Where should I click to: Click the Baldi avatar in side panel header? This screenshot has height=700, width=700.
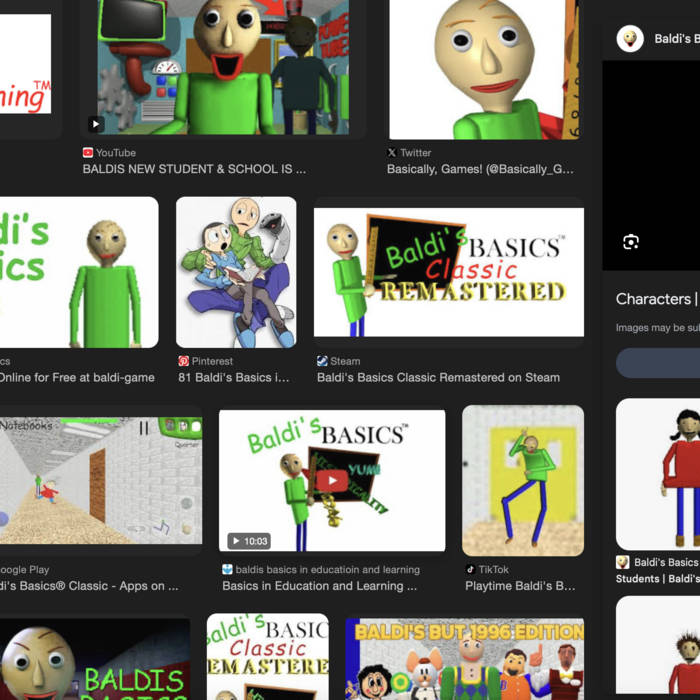(x=630, y=39)
